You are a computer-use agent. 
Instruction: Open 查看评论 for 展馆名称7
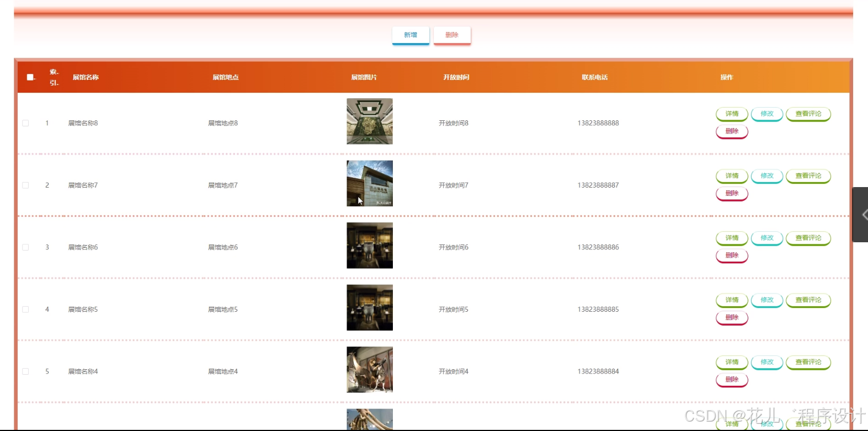(808, 176)
